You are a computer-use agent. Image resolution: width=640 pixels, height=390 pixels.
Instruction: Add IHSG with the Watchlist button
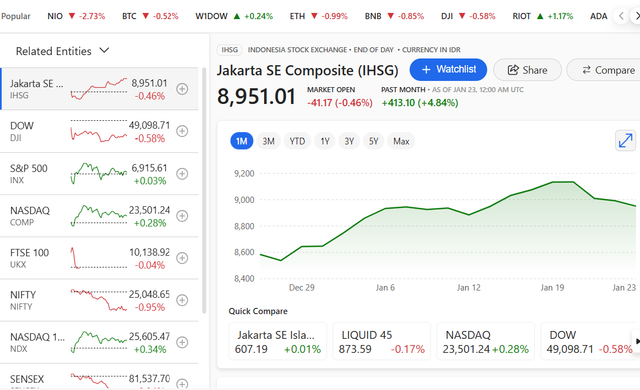[448, 70]
